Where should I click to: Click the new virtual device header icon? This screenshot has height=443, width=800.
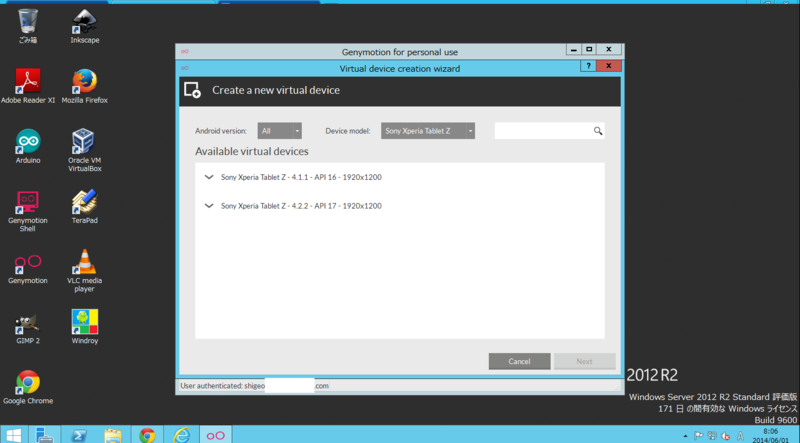coord(192,90)
